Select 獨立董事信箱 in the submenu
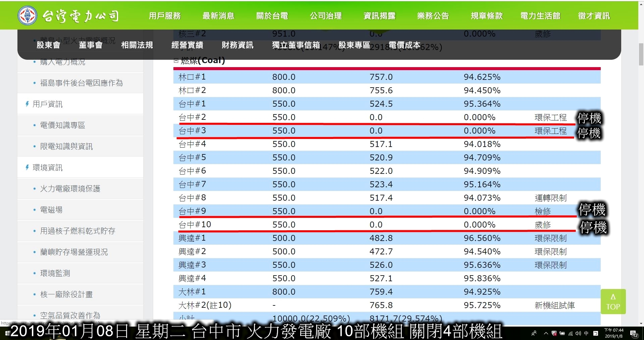 [x=296, y=45]
